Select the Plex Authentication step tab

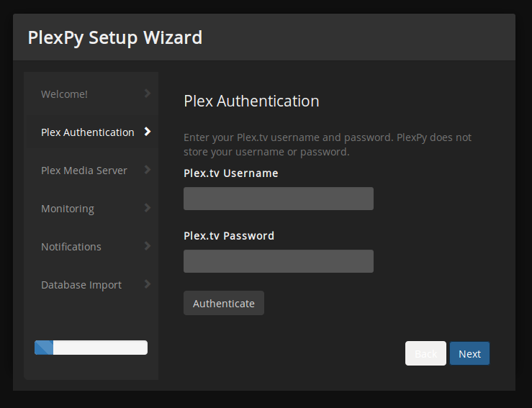coord(91,132)
